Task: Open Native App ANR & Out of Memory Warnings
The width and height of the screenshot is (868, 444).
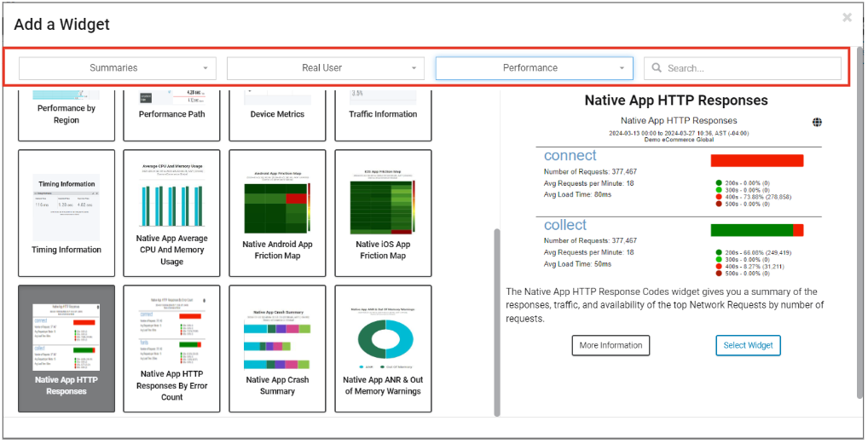Action: [x=383, y=349]
